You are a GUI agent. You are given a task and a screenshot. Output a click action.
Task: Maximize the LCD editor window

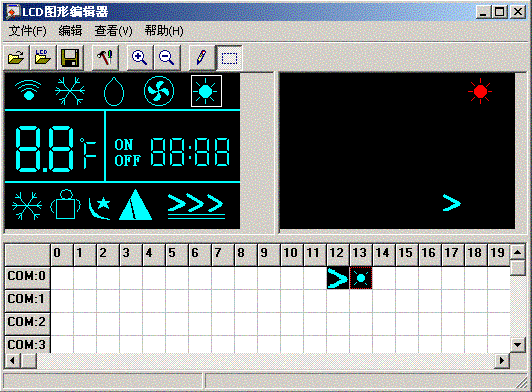pyautogui.click(x=499, y=12)
